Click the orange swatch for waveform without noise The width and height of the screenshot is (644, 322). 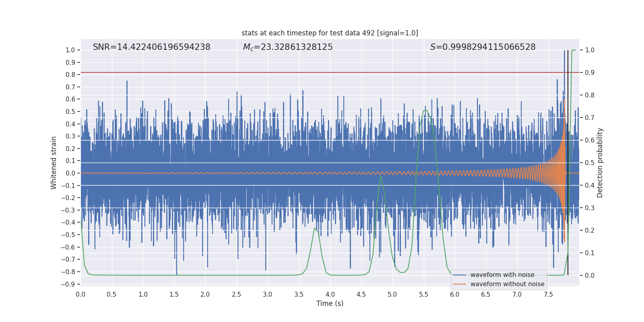click(459, 284)
